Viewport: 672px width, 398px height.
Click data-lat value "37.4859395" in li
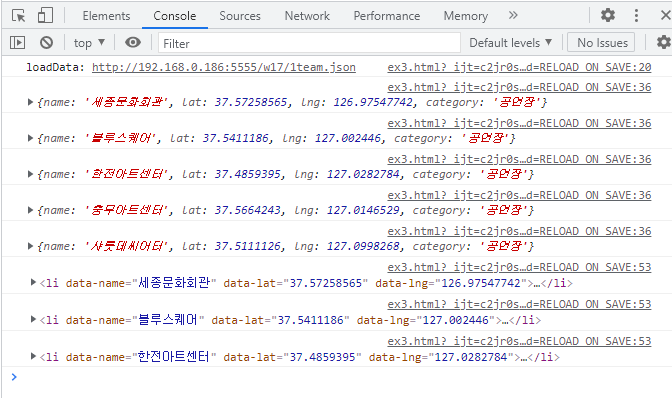tap(322, 357)
